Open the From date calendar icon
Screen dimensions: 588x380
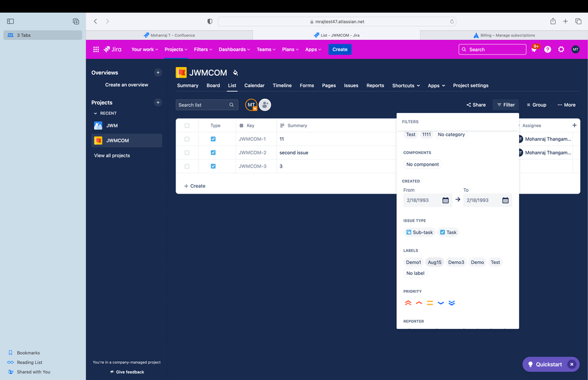[445, 200]
